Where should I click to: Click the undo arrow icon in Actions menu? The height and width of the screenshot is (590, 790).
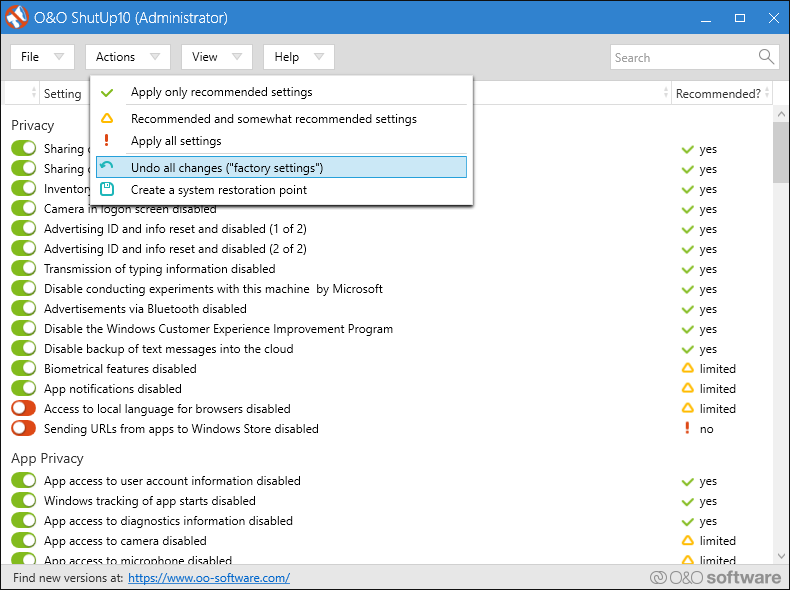pos(106,166)
